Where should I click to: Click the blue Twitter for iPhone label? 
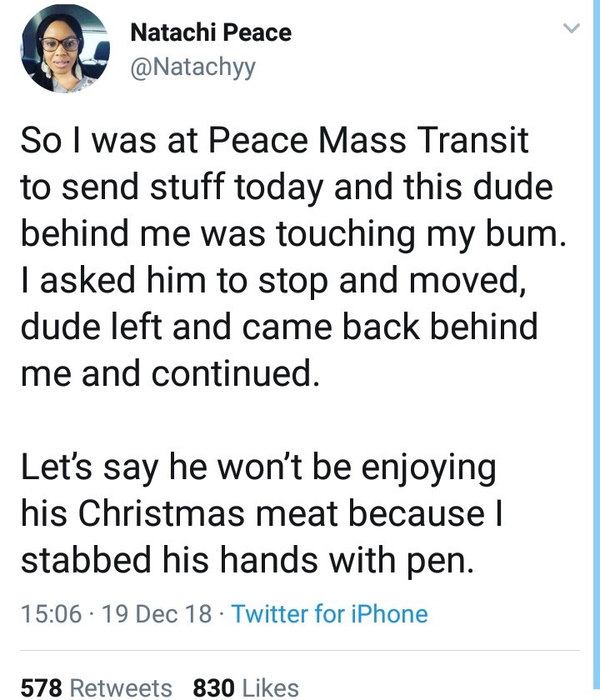(331, 613)
